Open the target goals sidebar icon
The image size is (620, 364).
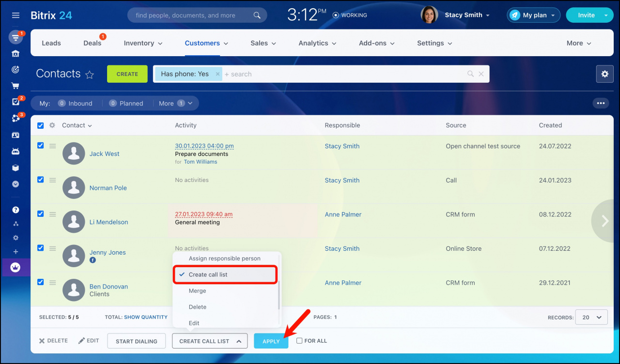(15, 70)
